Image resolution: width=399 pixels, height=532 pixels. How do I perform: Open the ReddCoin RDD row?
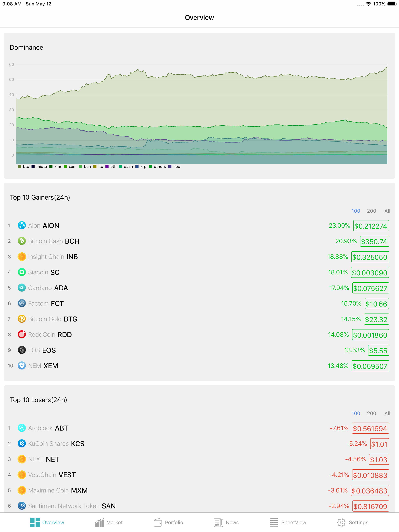[199, 335]
